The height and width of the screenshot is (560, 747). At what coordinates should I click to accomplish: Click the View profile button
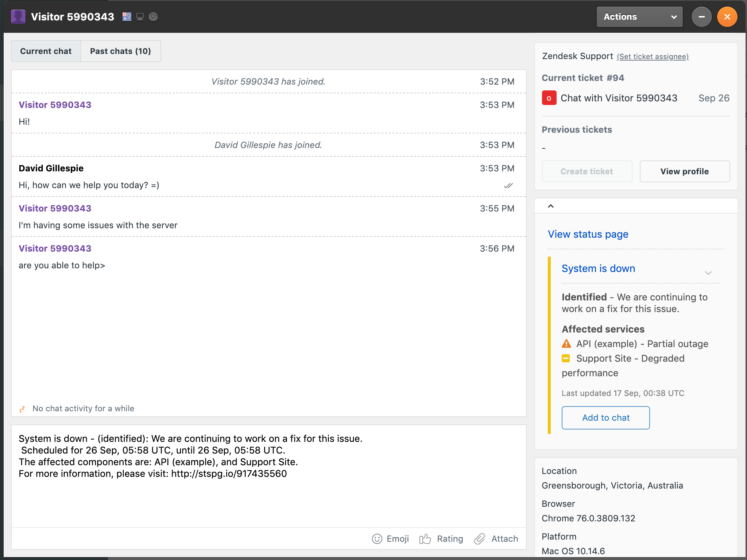pos(684,171)
